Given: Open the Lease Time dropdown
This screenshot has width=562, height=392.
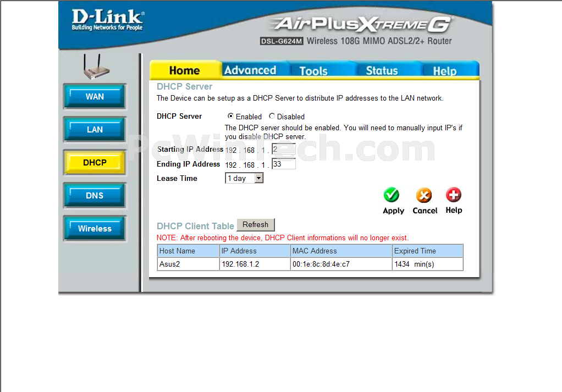Looking at the screenshot, I should pyautogui.click(x=244, y=178).
